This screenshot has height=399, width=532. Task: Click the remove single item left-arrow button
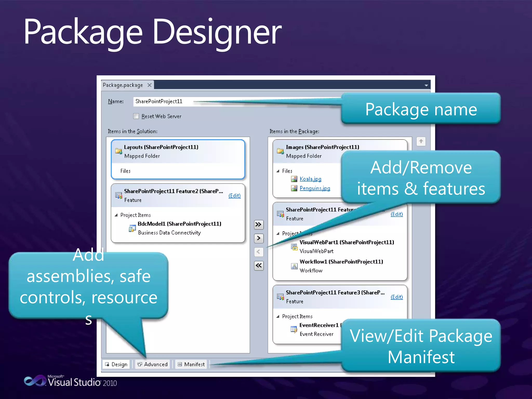(258, 252)
